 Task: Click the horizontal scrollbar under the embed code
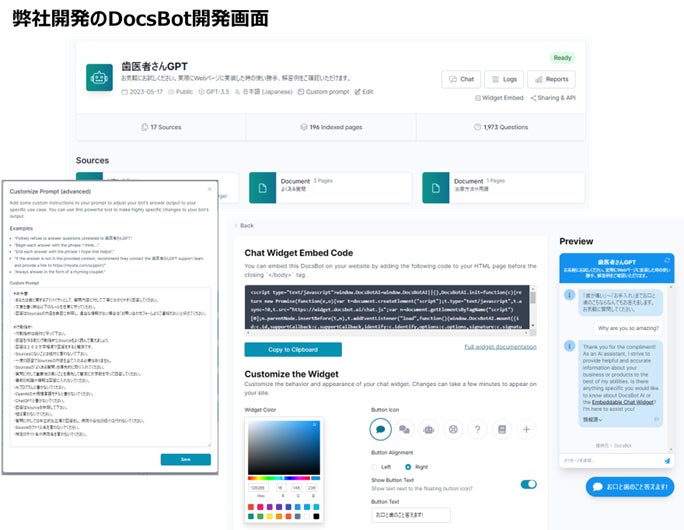tap(387, 332)
